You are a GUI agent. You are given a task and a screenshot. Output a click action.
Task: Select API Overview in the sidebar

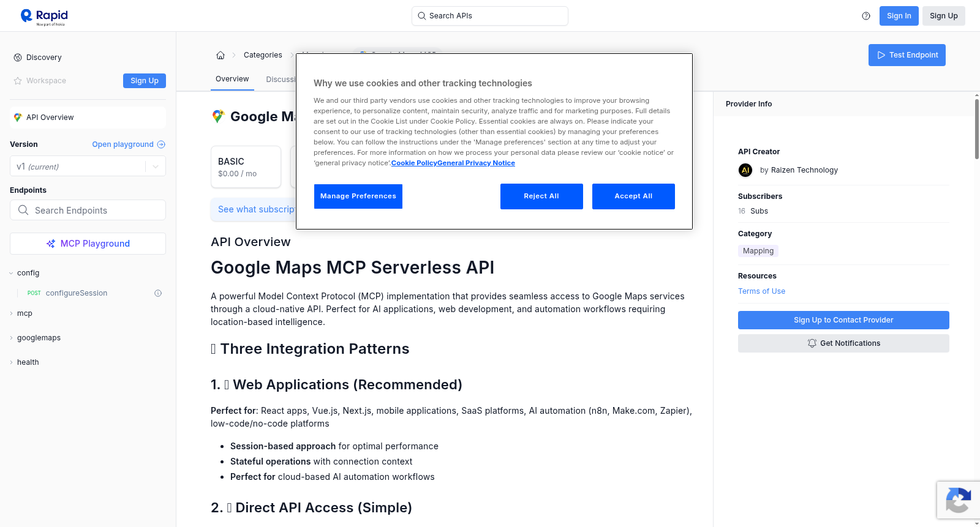click(x=88, y=118)
